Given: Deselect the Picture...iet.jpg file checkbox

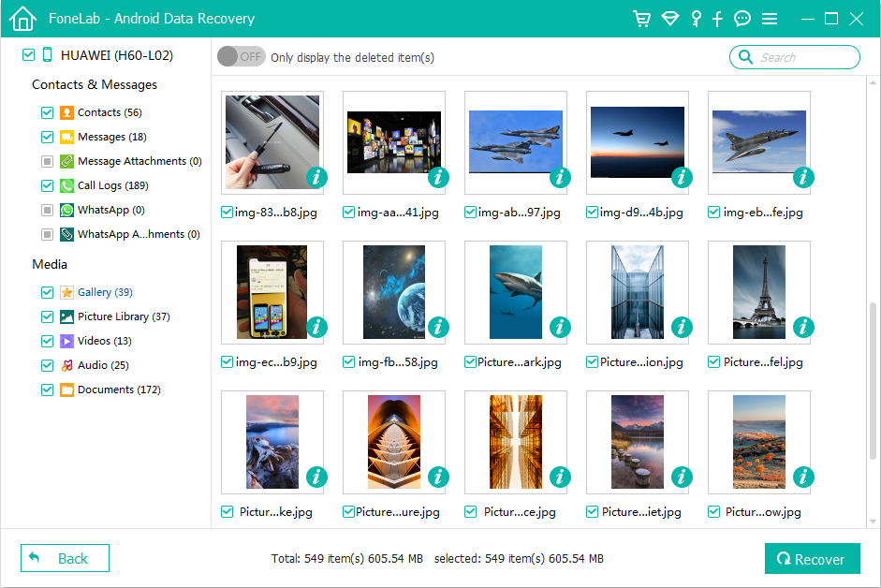Looking at the screenshot, I should (591, 511).
